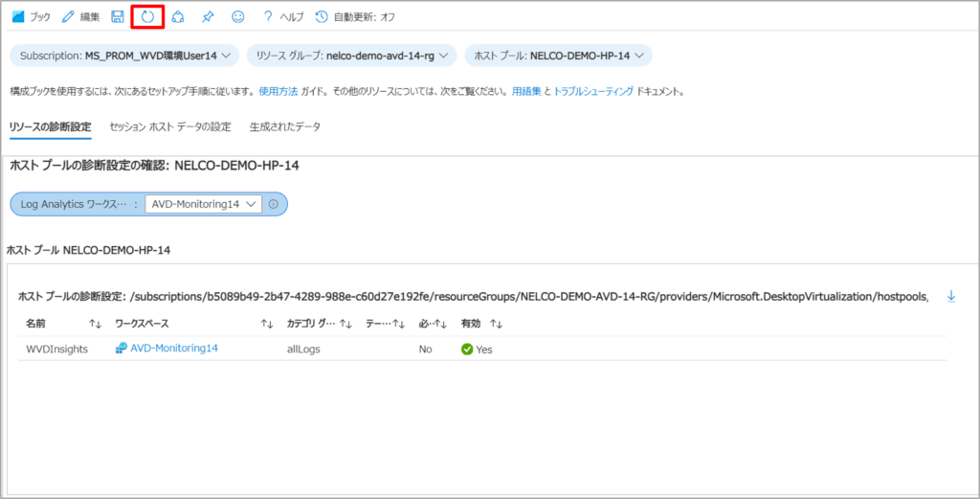Send feedback via the smiley face icon
Viewport: 980px width, 499px height.
[x=238, y=17]
